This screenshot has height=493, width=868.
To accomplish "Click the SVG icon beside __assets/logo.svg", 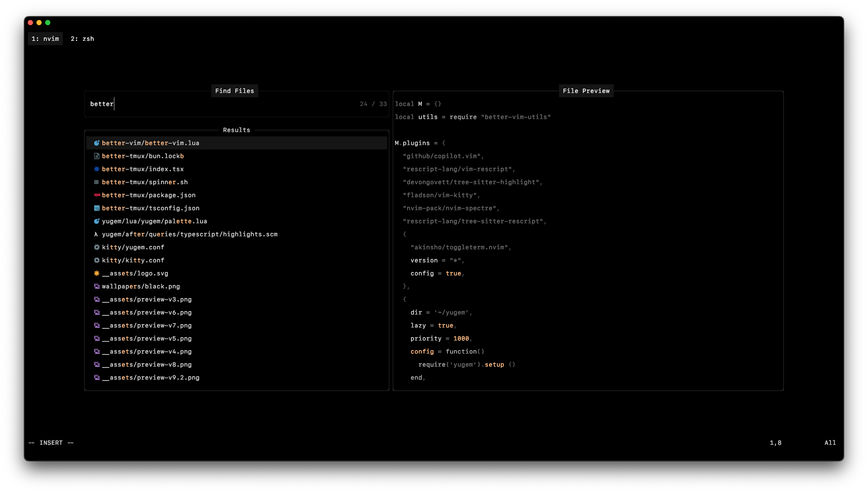I will pyautogui.click(x=97, y=273).
